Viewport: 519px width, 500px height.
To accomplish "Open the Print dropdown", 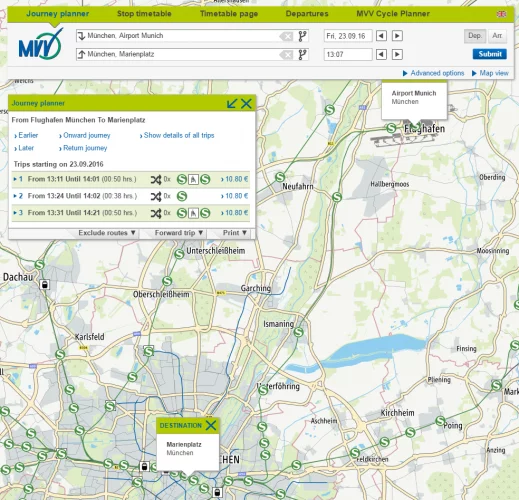I will click(x=235, y=233).
